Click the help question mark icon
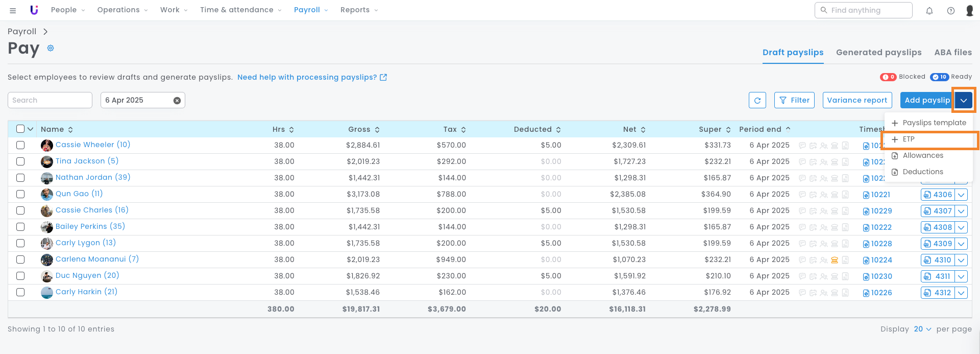Viewport: 980px width, 354px height. click(950, 10)
